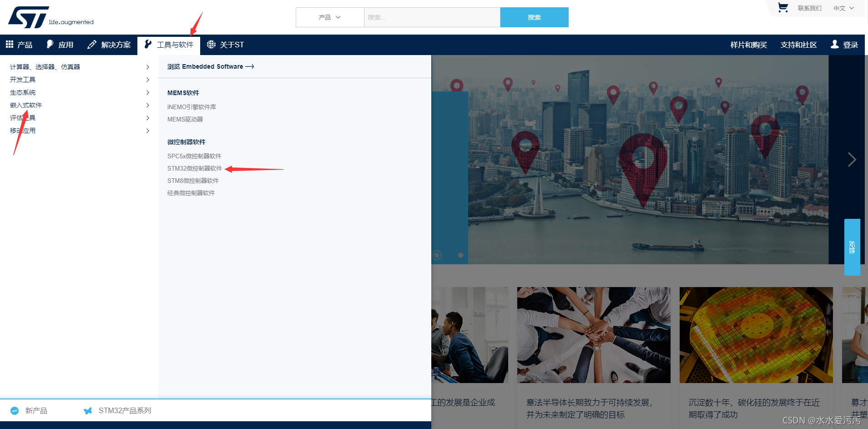Open the 经典微控制器软件 link
This screenshot has width=868, height=429.
pyautogui.click(x=191, y=193)
